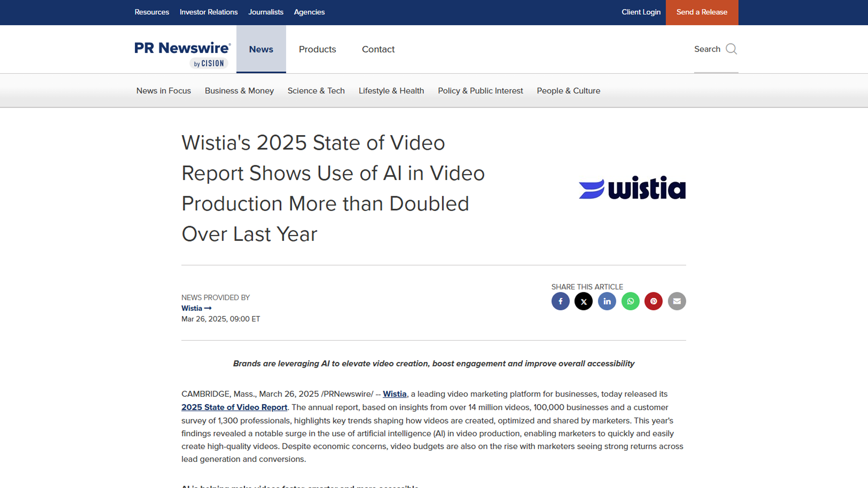Click the article headline text
Viewport: 868px width, 488px height.
pyautogui.click(x=333, y=188)
